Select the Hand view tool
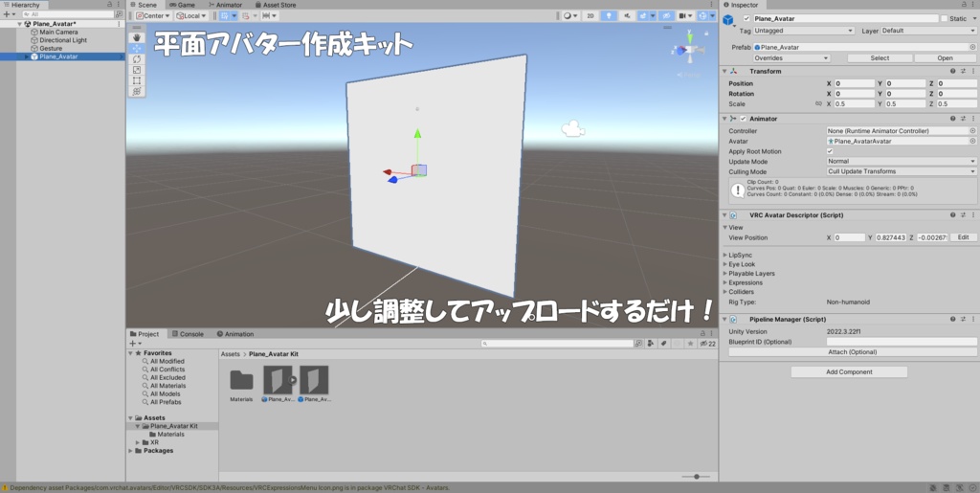The image size is (980, 493). click(x=136, y=37)
